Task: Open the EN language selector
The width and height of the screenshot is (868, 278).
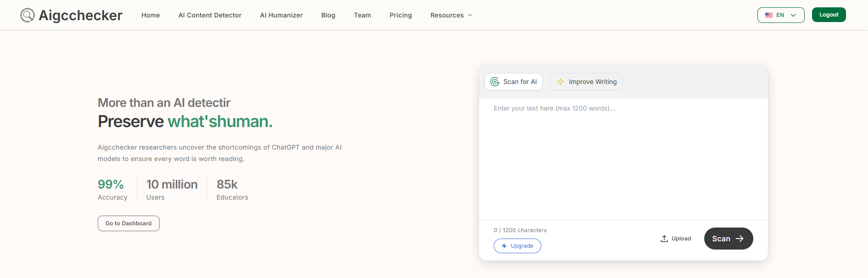Action: click(x=780, y=15)
